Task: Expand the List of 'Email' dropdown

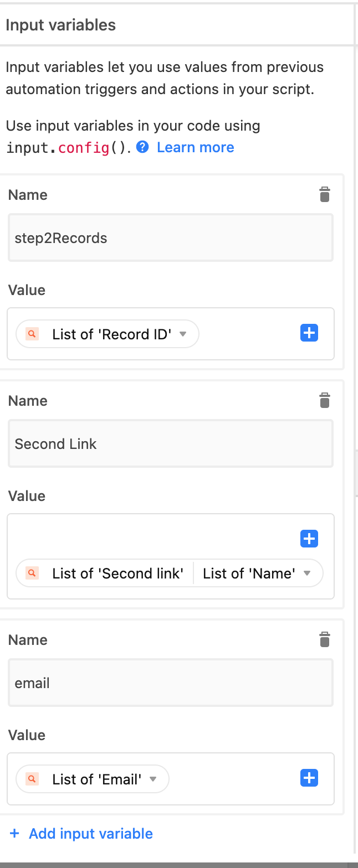Action: point(154,779)
